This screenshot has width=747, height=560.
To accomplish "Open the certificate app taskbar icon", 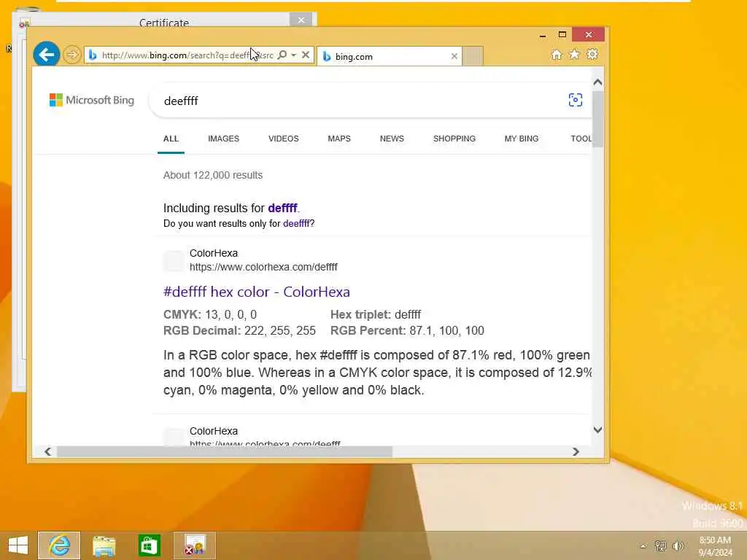I will (x=194, y=545).
